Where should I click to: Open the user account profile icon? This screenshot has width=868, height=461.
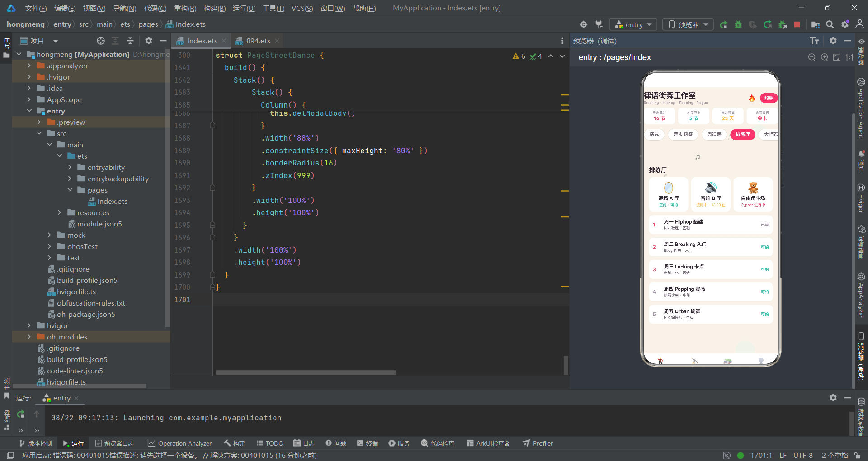click(859, 24)
